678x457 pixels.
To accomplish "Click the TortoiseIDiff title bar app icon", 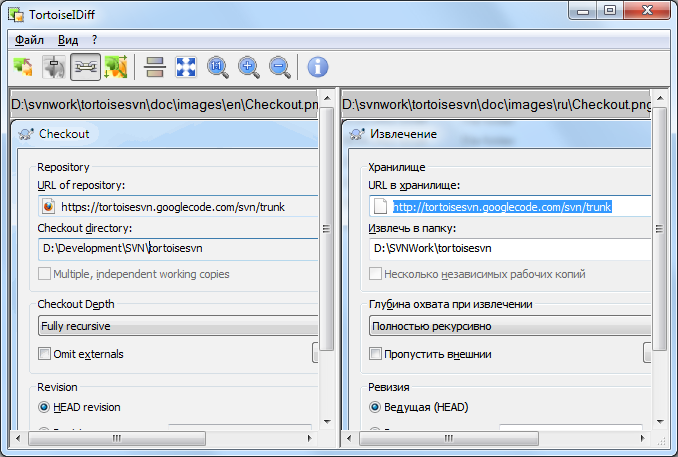I will [x=16, y=15].
